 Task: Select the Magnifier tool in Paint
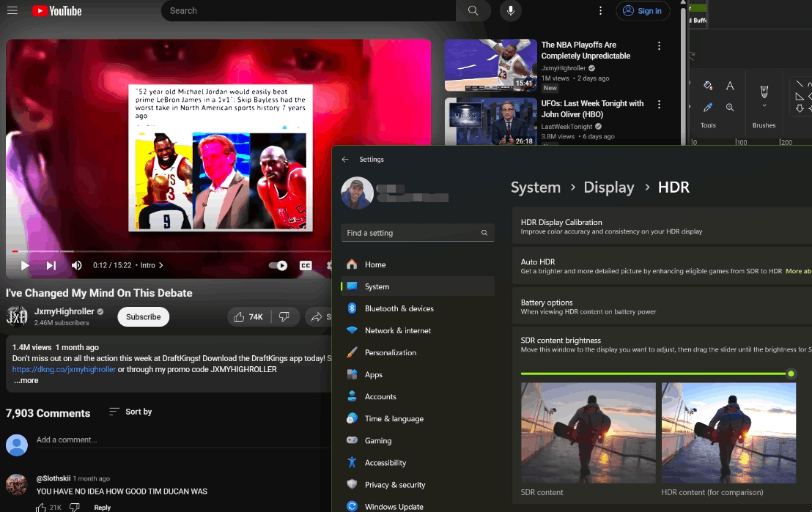click(x=730, y=107)
